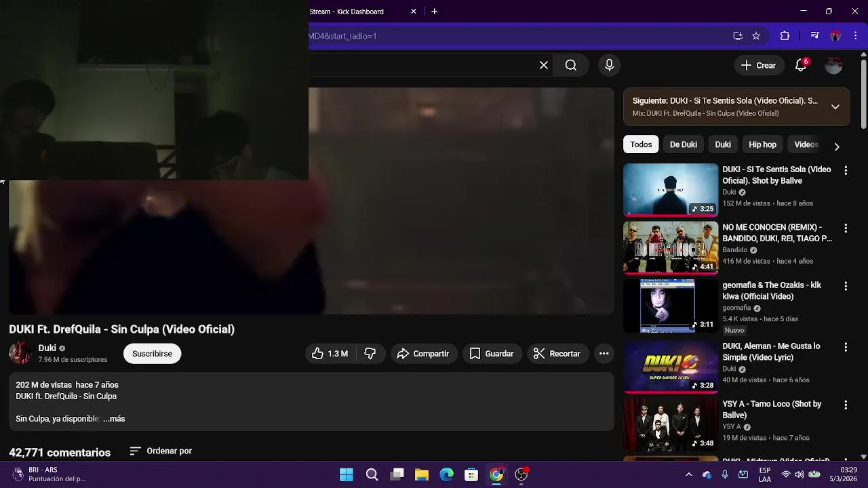This screenshot has width=868, height=488.
Task: Open options for NO ME CONOCEN REMIX
Action: pyautogui.click(x=846, y=228)
